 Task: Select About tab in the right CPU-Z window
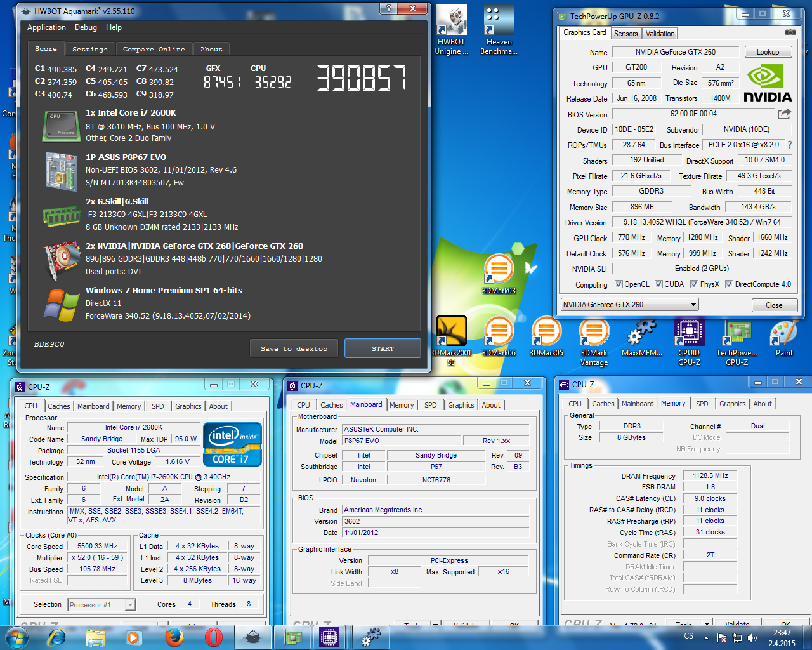[763, 404]
